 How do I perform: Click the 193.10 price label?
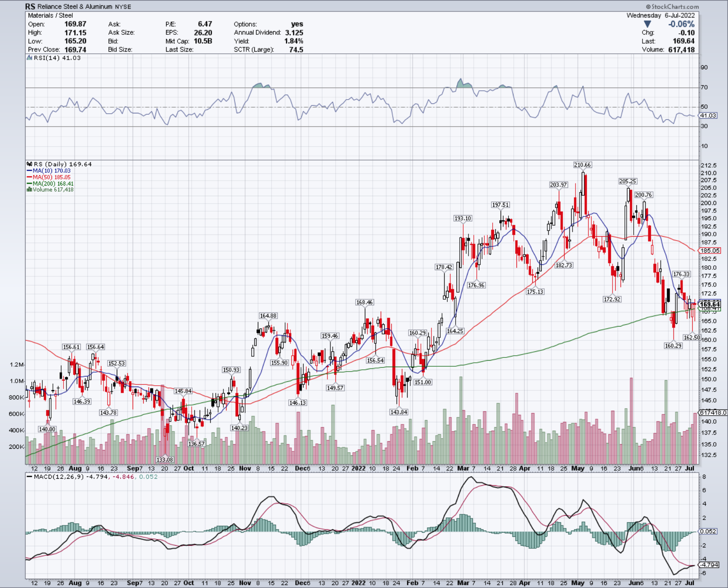click(x=463, y=218)
